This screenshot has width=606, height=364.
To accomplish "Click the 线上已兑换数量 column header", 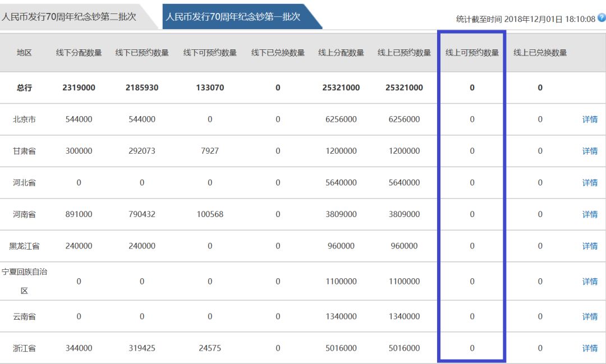I will click(540, 53).
